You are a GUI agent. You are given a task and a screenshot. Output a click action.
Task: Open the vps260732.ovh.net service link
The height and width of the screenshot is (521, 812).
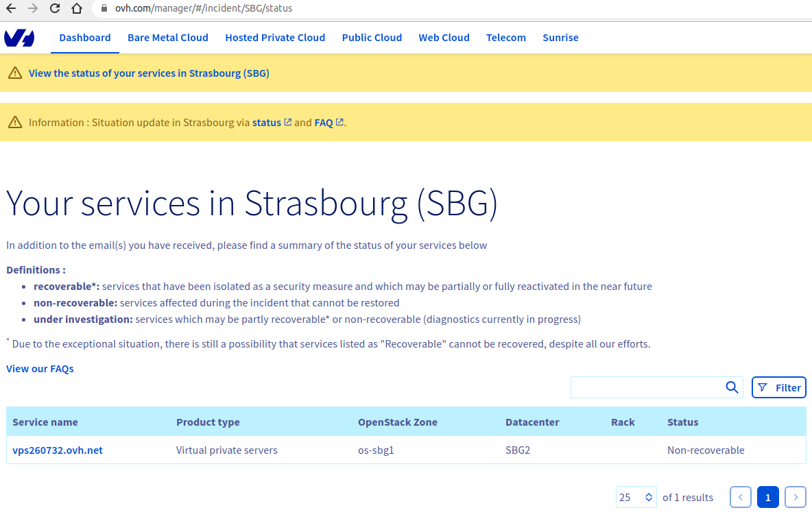click(x=58, y=450)
